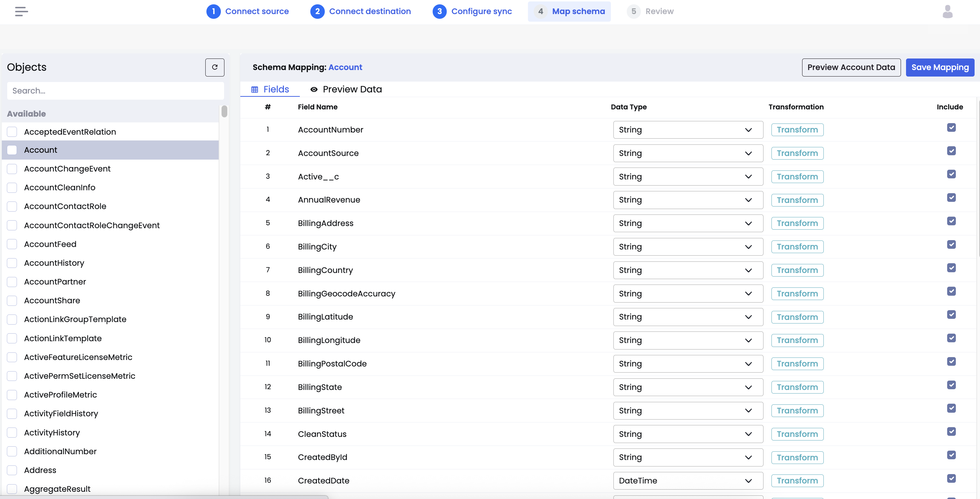Click Transform for BillingGeocodeAccuracy
The height and width of the screenshot is (499, 980).
click(x=797, y=294)
